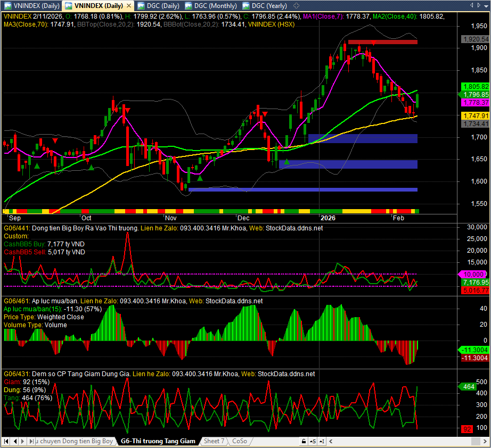The width and height of the screenshot is (491, 448).
Task: Click 'BBBot(Close,20,2):' in the chart title
Action: coord(192,24)
